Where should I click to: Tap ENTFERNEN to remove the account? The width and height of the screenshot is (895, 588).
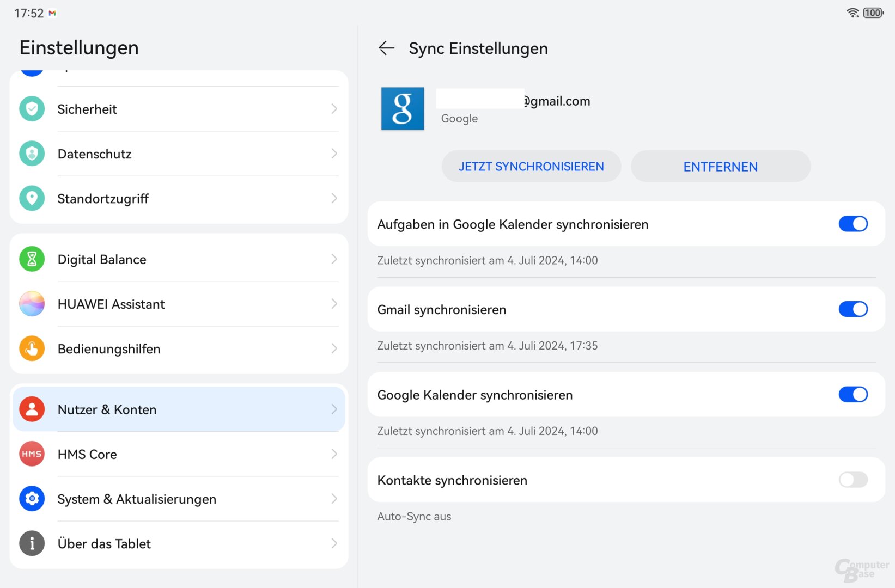point(721,167)
